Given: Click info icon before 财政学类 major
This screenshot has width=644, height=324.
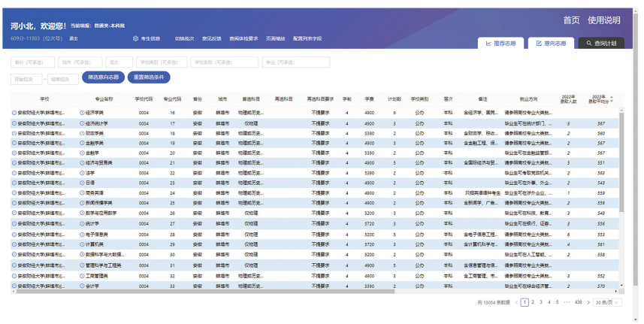Looking at the screenshot, I should pos(82,134).
